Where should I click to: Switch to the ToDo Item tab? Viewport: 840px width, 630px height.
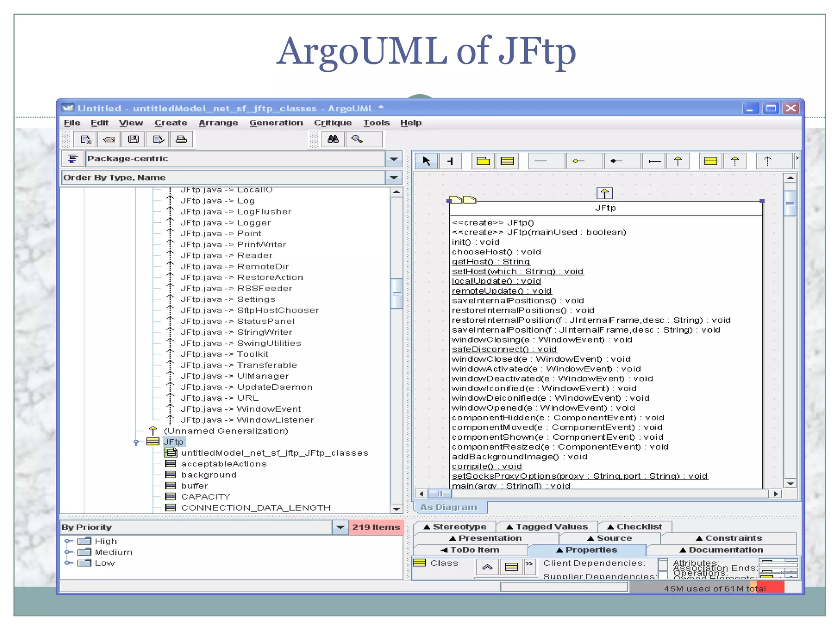click(470, 550)
